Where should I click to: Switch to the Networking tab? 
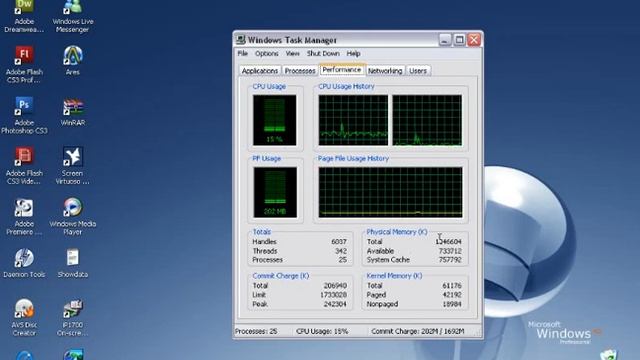(385, 71)
